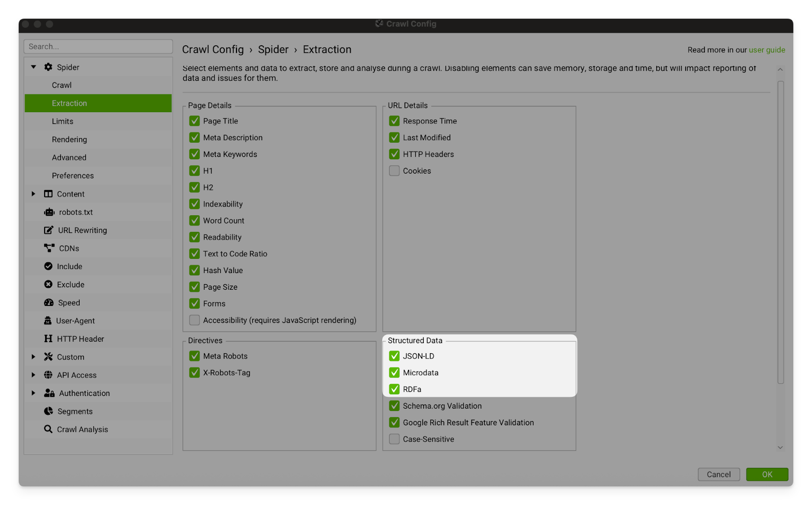The height and width of the screenshot is (505, 812).
Task: Click in the Search input field
Action: pos(98,47)
